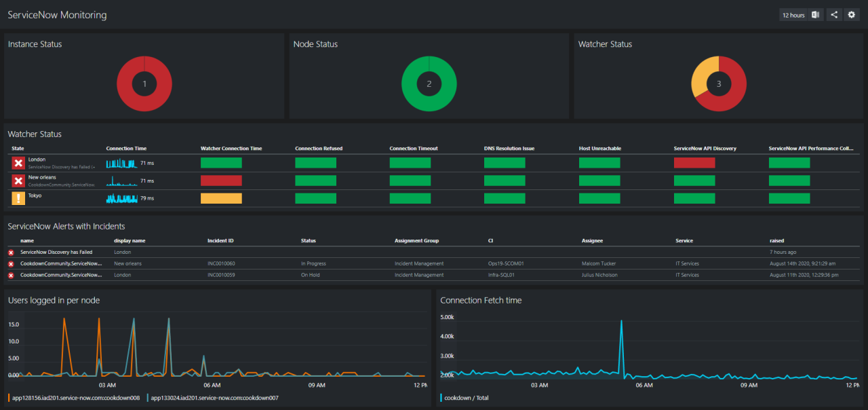This screenshot has height=410, width=868.
Task: Sort alerts by raised column header
Action: pyautogui.click(x=776, y=241)
